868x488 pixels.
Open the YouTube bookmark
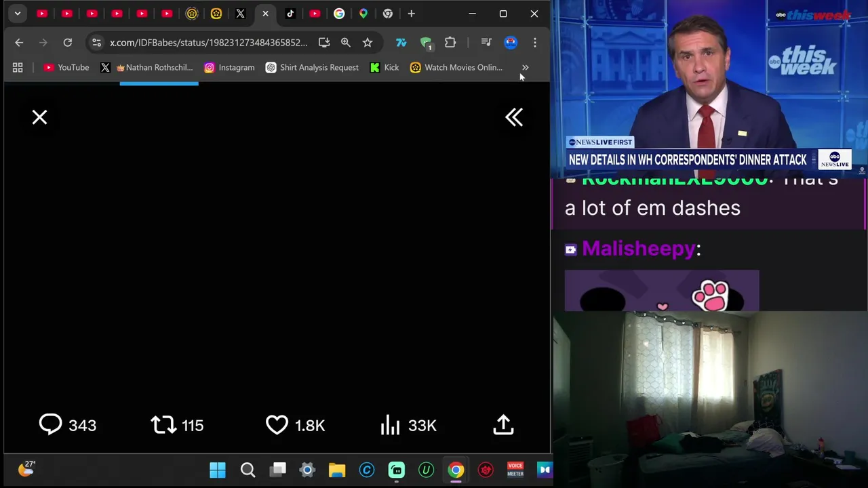[x=66, y=67]
